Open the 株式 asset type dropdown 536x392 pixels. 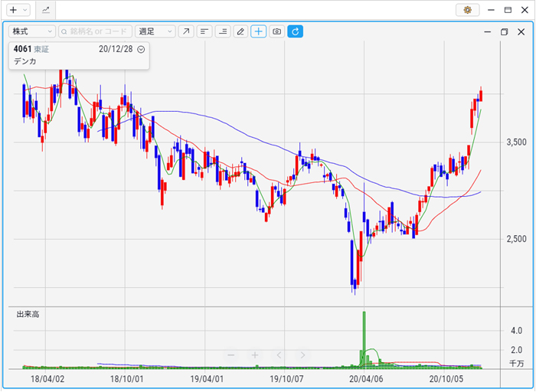pos(31,31)
